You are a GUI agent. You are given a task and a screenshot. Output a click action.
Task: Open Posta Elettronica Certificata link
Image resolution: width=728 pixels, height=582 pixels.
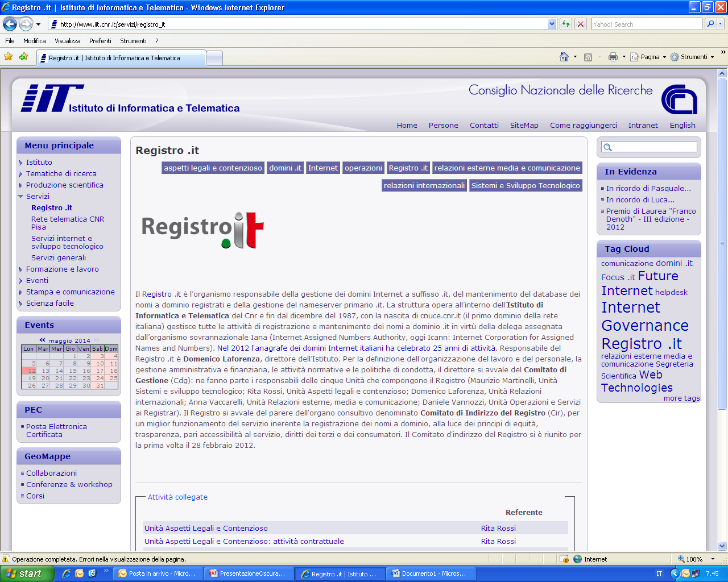(x=56, y=431)
